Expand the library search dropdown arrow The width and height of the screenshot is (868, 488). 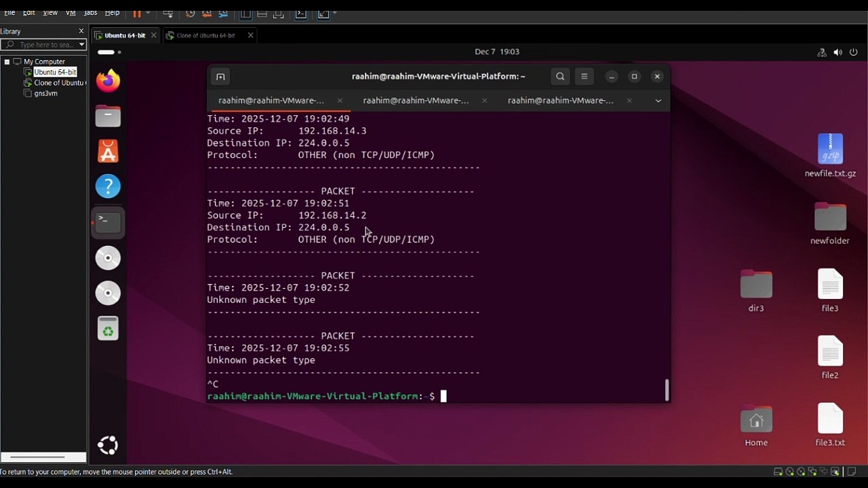81,45
